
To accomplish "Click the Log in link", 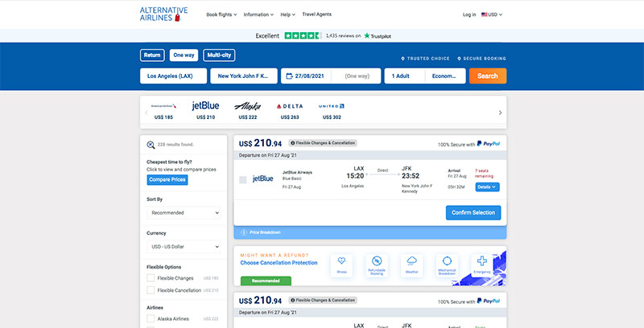I will 469,14.
